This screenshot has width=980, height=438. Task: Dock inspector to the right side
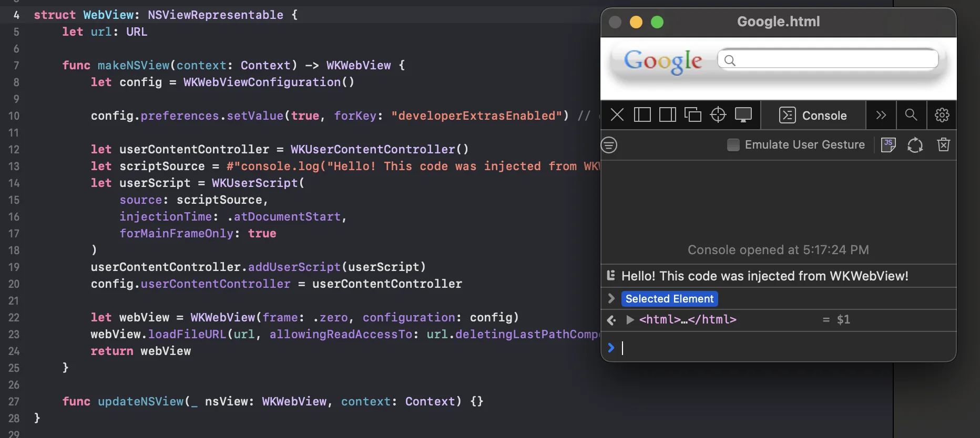tap(668, 115)
